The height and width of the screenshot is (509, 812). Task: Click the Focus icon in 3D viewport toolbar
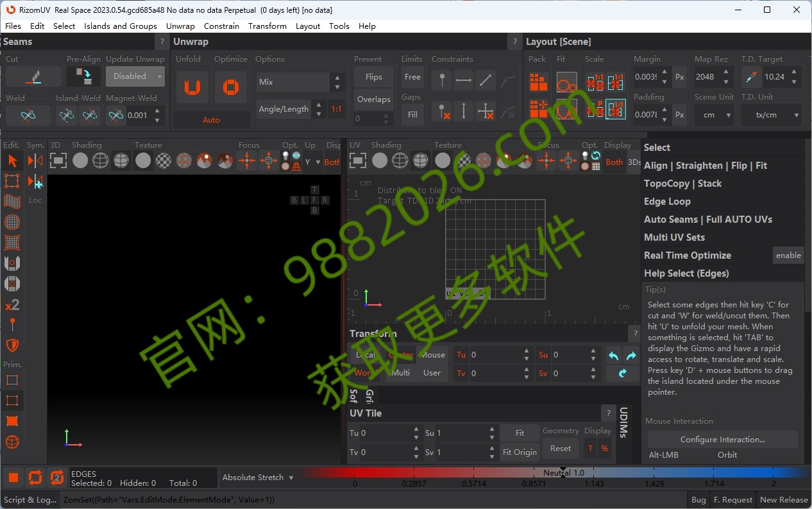pos(247,160)
